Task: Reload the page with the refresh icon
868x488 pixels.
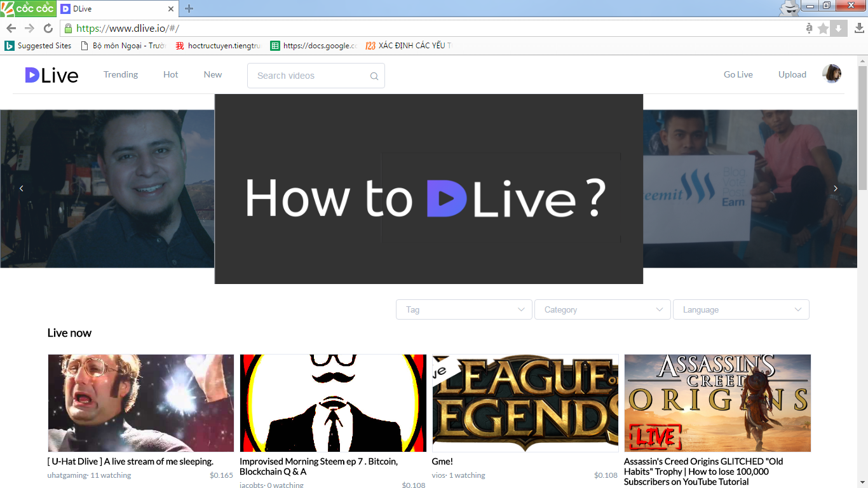Action: pos(48,28)
